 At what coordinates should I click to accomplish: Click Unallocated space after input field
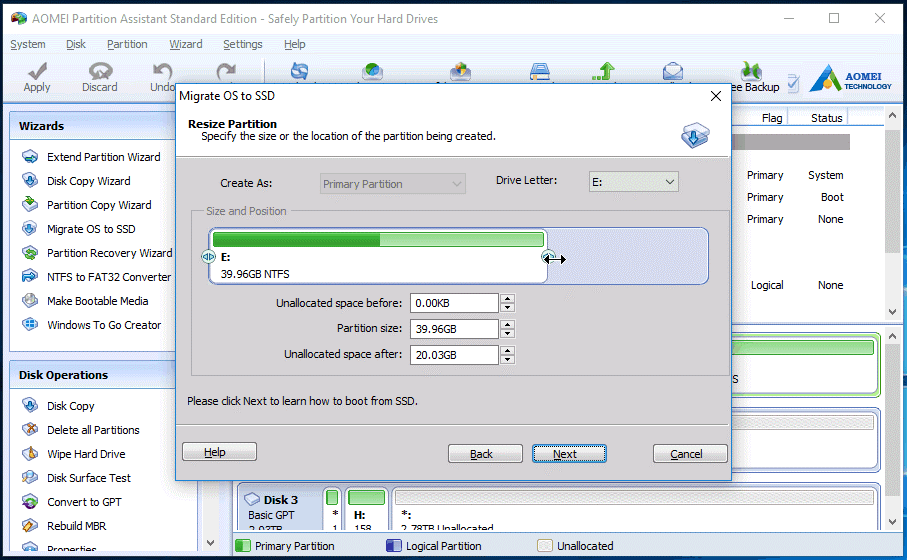455,355
